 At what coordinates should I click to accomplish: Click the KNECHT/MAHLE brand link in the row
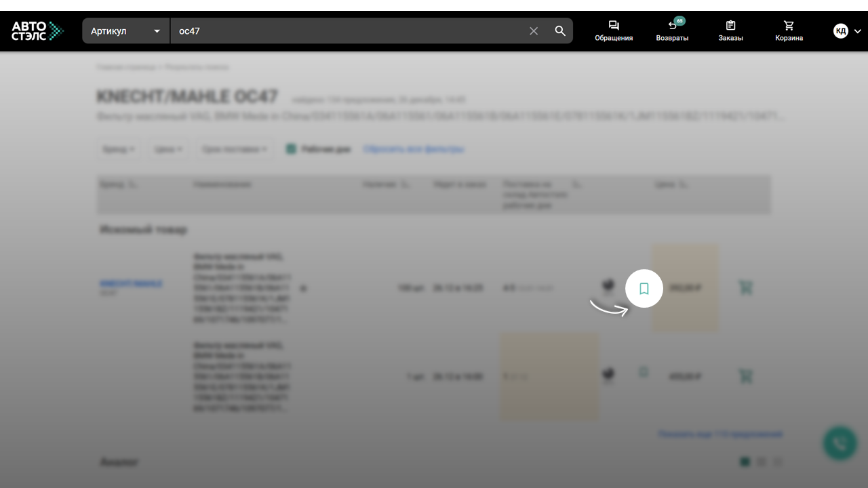pyautogui.click(x=131, y=284)
